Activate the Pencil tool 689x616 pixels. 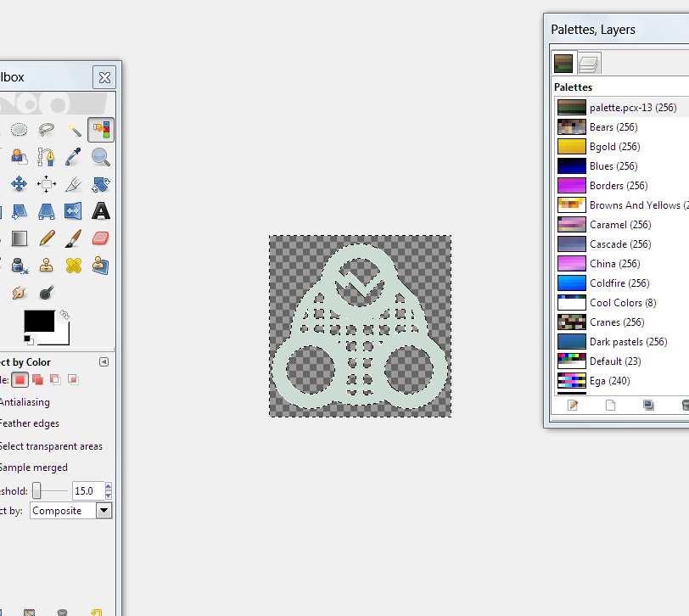tap(47, 238)
